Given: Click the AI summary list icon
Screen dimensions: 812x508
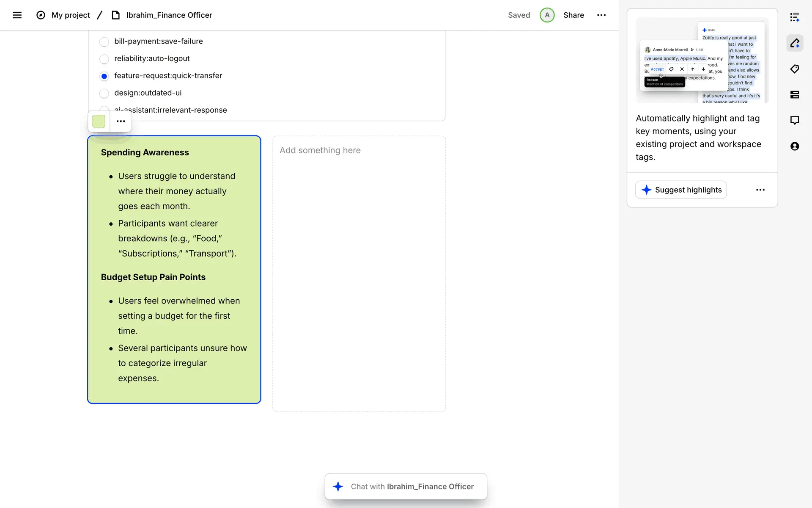Looking at the screenshot, I should point(795,17).
